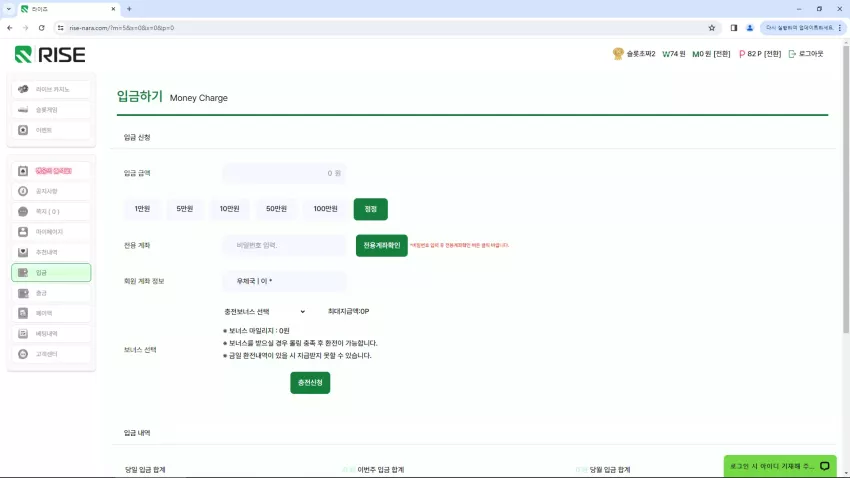Select the deposit menu item in sidebar
The width and height of the screenshot is (850, 478).
(x=51, y=273)
